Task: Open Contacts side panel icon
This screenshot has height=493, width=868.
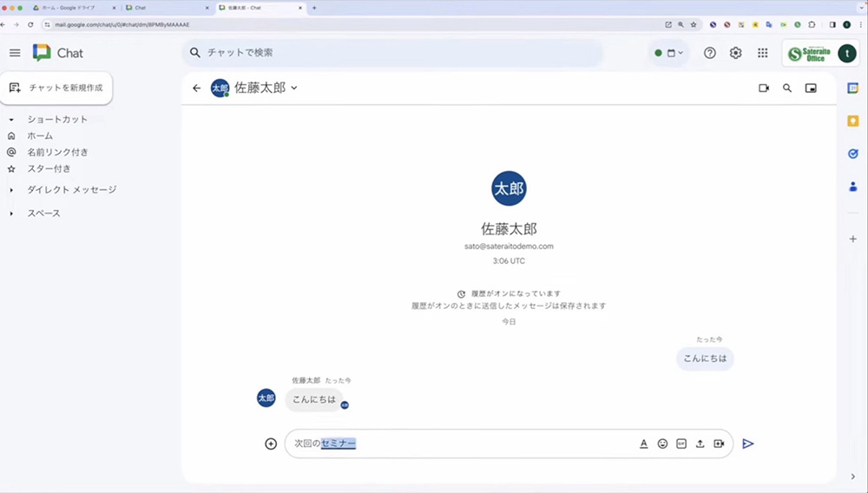Action: click(853, 187)
